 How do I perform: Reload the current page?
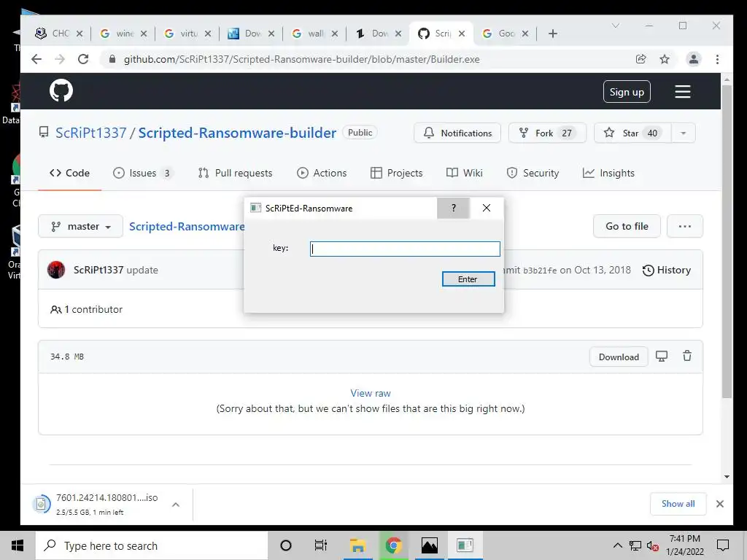83,59
